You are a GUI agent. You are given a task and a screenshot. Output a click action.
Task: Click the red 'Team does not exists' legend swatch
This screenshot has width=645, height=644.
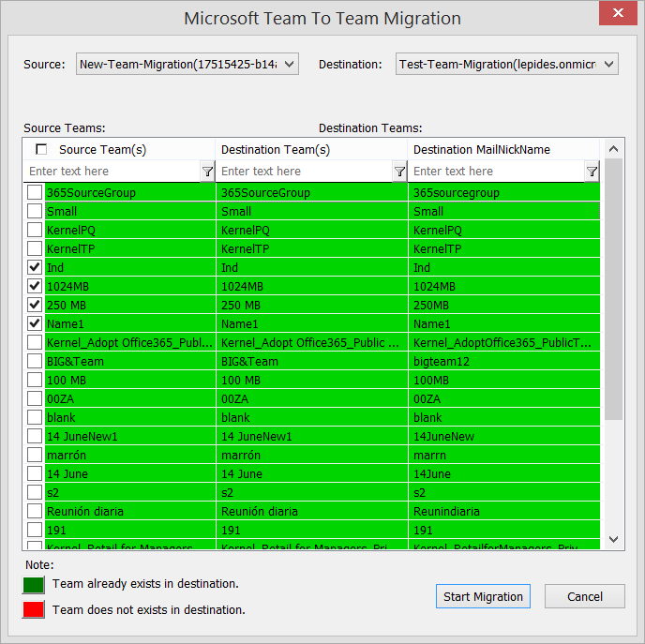34,609
